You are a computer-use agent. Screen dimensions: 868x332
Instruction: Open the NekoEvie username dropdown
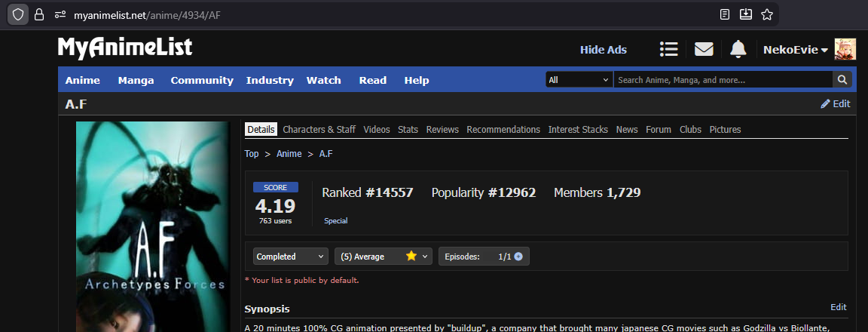pyautogui.click(x=796, y=50)
